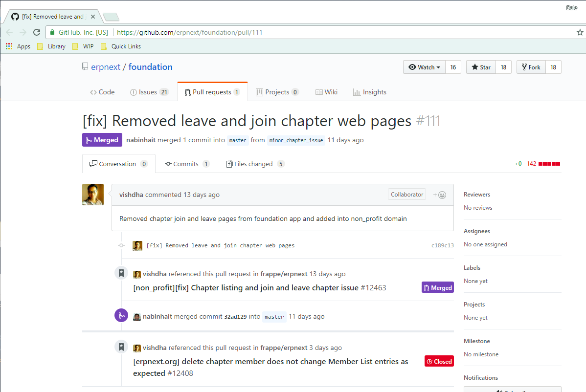Screen dimensions: 586x392
Task: Click the master branch label in header
Action: coord(238,140)
